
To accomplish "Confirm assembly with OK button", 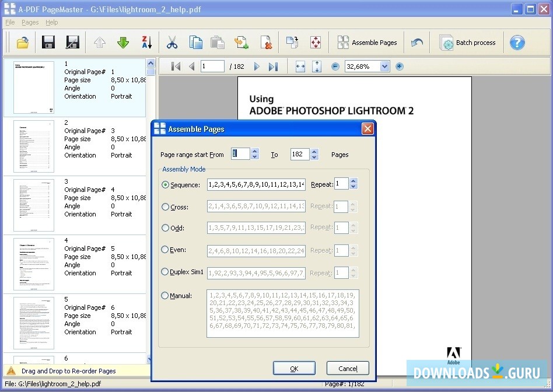I will click(294, 368).
